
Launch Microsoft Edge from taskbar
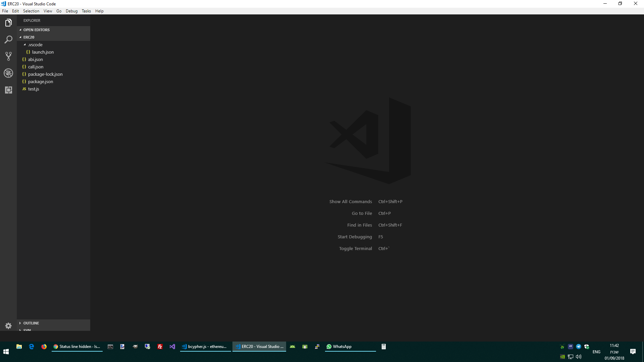click(x=32, y=347)
